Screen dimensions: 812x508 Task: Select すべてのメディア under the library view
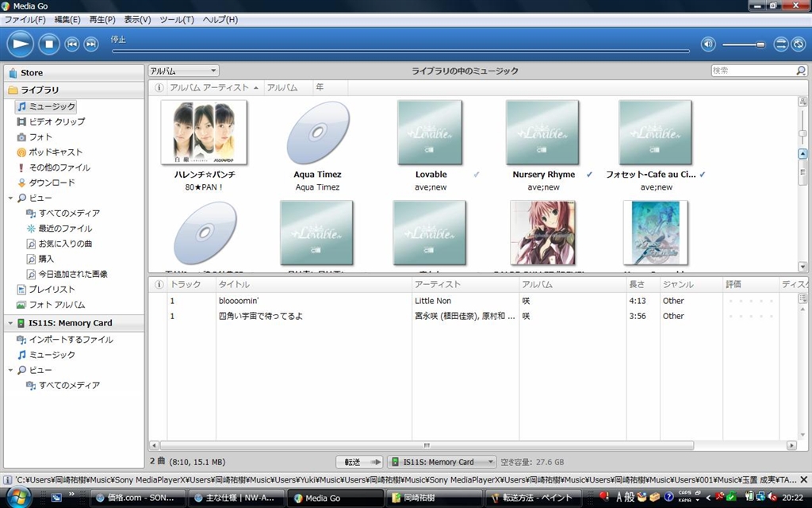tap(63, 213)
